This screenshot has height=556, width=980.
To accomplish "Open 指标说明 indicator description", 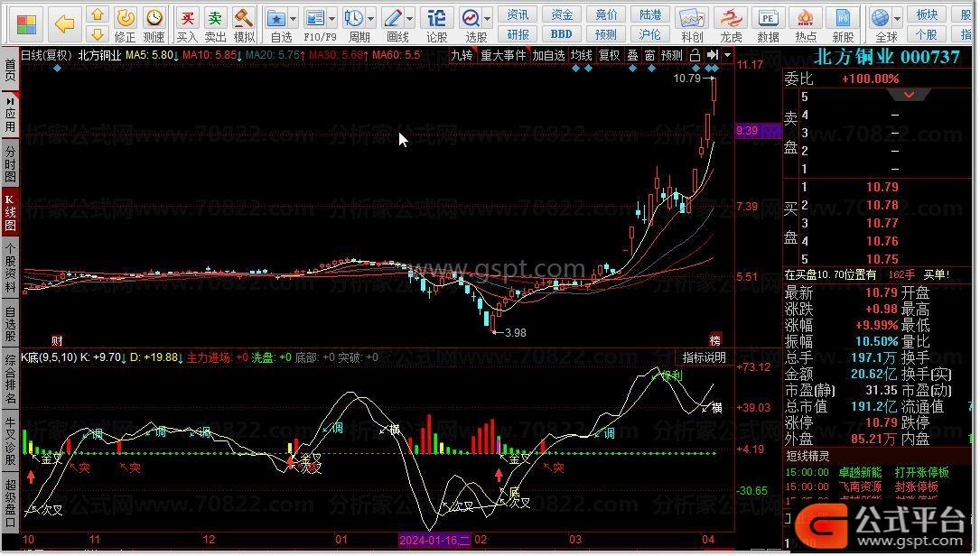I will [704, 357].
